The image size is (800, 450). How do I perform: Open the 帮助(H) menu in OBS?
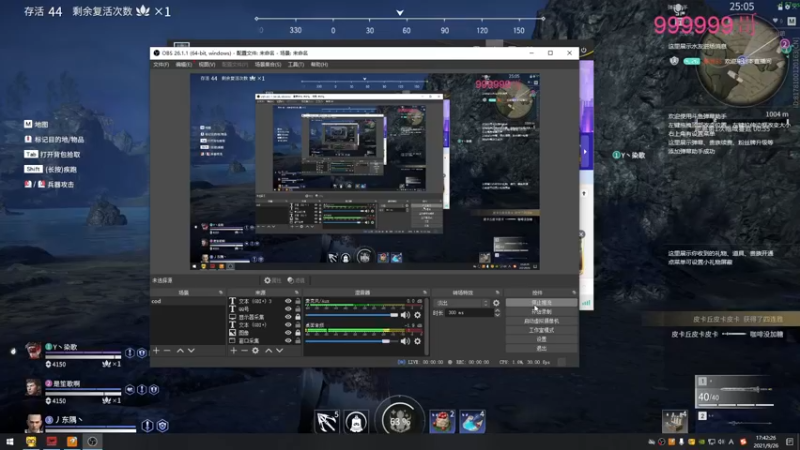(319, 65)
